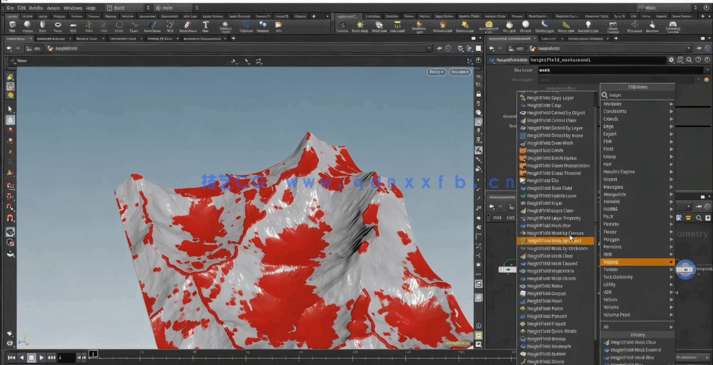
Task: Open the Persp viewport menu
Action: pos(437,72)
